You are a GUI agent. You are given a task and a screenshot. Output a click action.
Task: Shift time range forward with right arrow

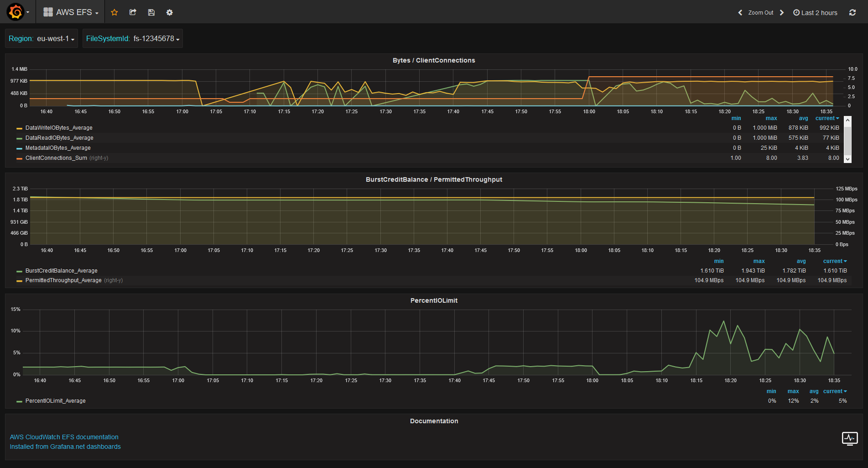pos(782,13)
